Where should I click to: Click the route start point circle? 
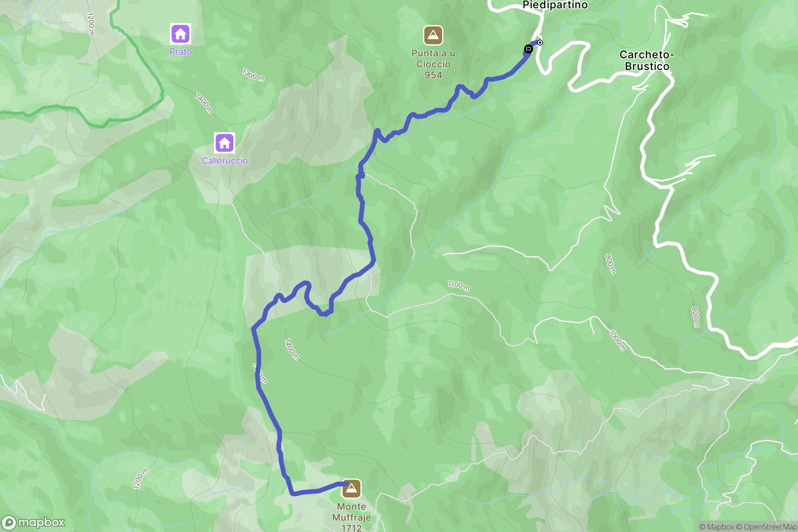(540, 43)
